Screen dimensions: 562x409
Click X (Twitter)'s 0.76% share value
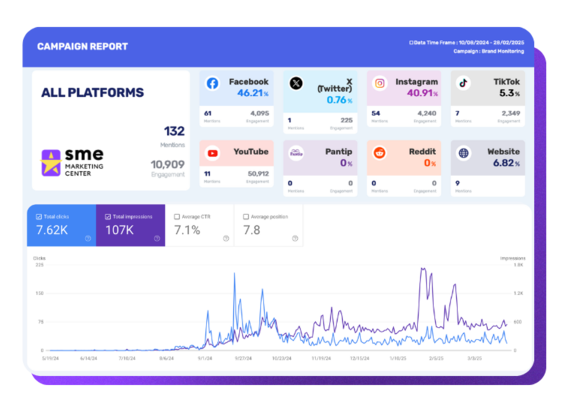[x=339, y=100]
